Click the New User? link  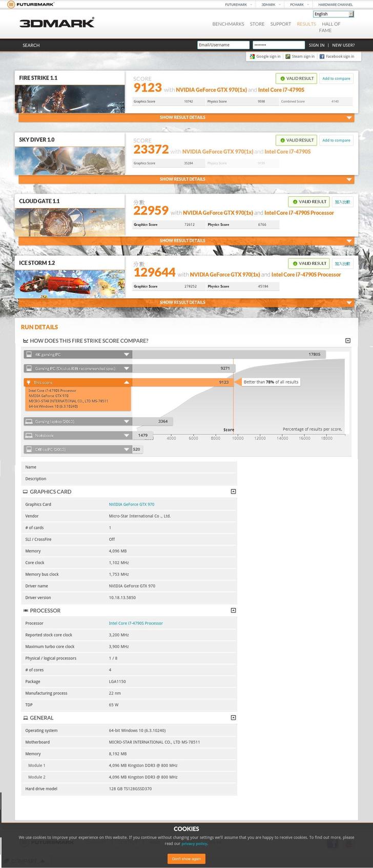[343, 45]
